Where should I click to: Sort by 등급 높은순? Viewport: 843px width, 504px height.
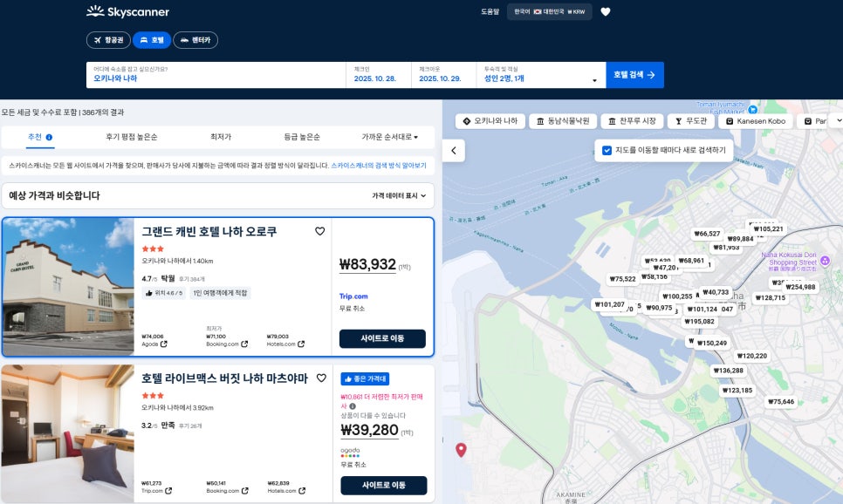pyautogui.click(x=302, y=137)
